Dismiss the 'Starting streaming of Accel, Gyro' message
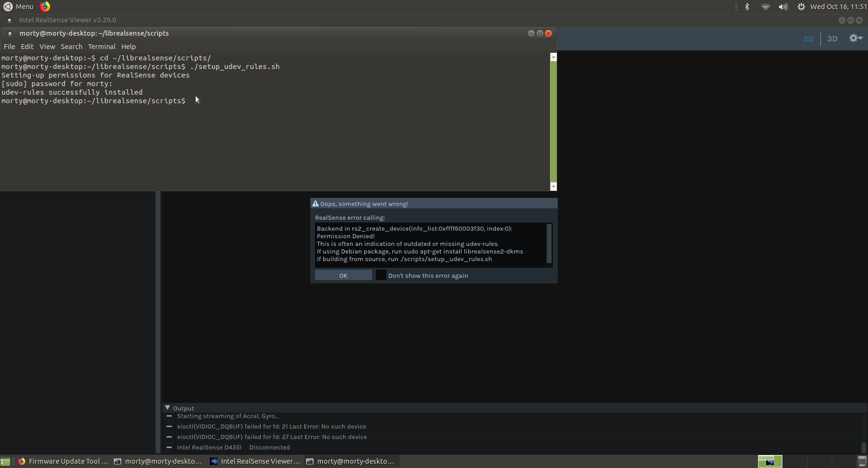 point(169,416)
